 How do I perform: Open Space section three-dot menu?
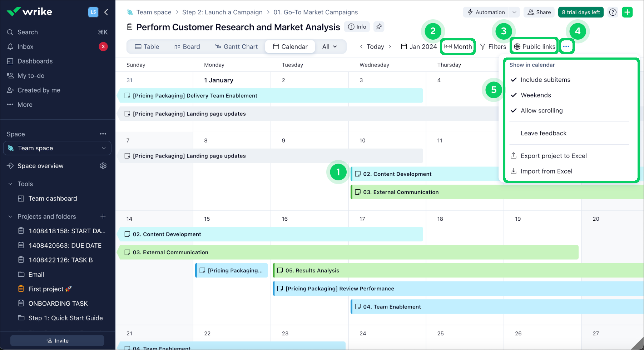[x=103, y=134]
